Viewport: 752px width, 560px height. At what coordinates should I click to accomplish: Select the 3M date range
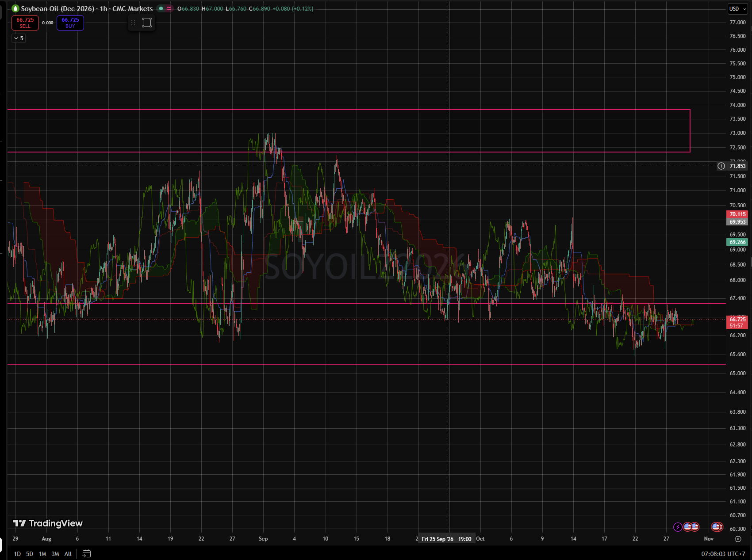pos(55,554)
